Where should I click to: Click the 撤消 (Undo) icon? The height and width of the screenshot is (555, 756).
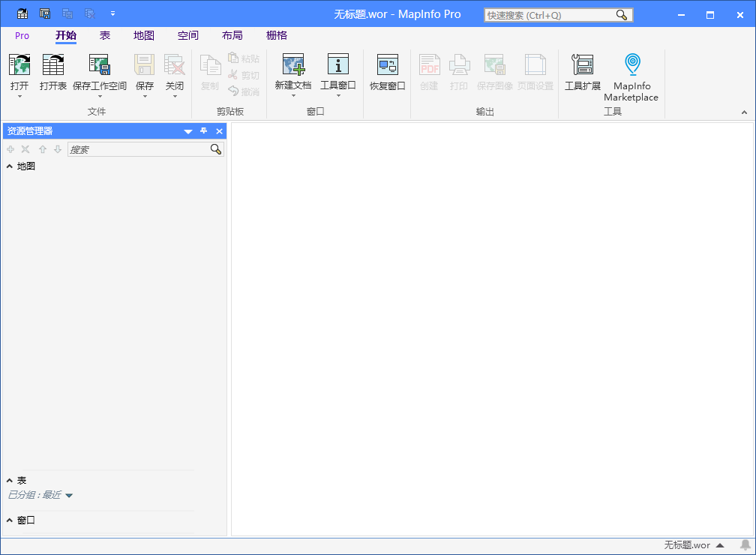pyautogui.click(x=233, y=91)
